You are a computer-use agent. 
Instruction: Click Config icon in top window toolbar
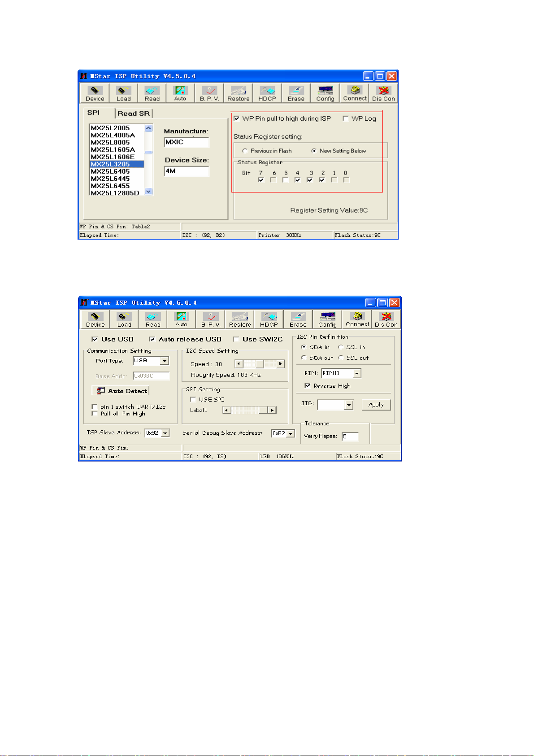(325, 93)
